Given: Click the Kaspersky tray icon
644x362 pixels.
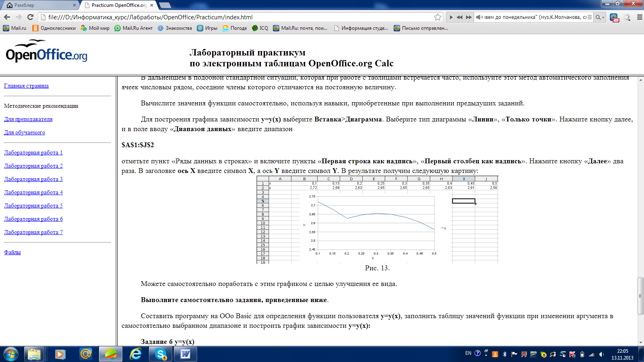Looking at the screenshot, I should pyautogui.click(x=572, y=354).
